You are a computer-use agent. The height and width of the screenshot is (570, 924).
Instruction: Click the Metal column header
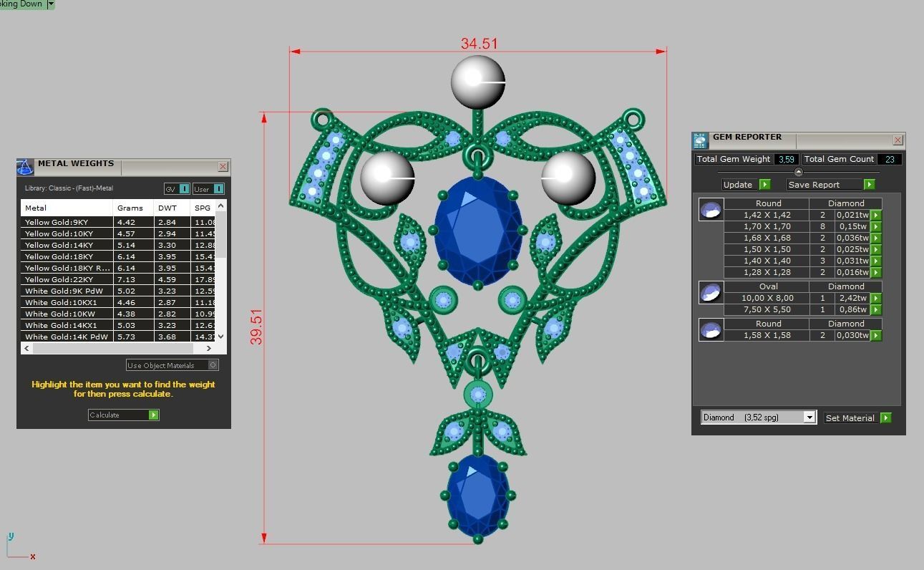tap(67, 208)
